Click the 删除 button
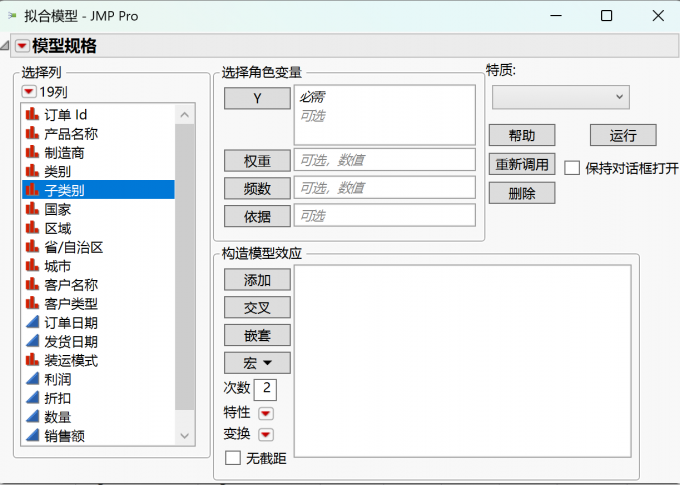 [x=522, y=193]
